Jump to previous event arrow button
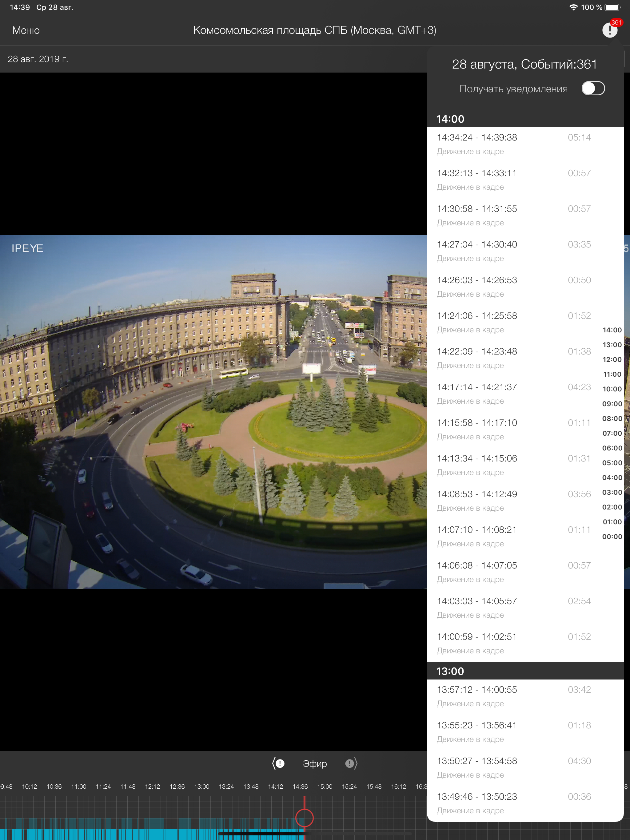The width and height of the screenshot is (630, 840). (278, 763)
